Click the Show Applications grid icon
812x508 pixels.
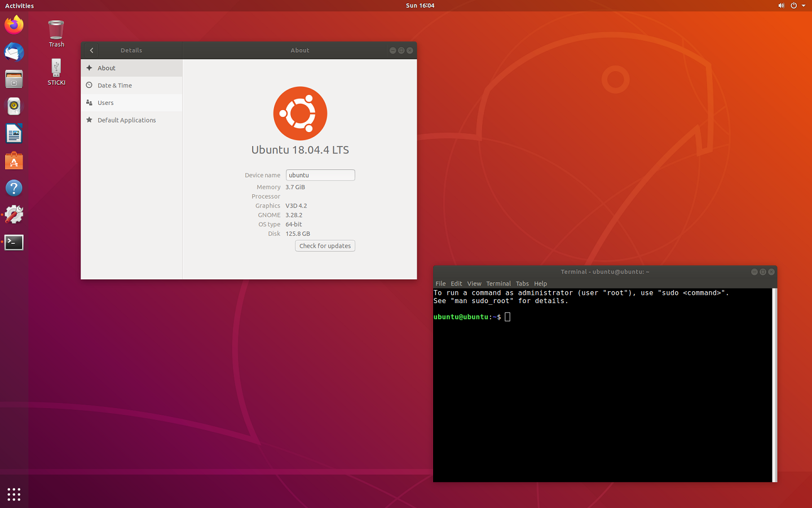pyautogui.click(x=14, y=494)
